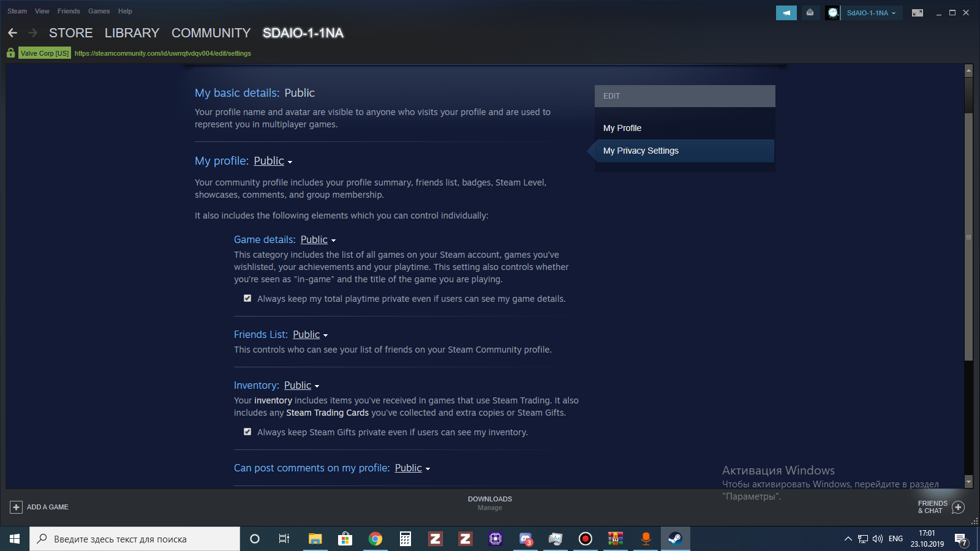The height and width of the screenshot is (551, 980).
Task: Open announcements megaphone icon
Action: pos(786,13)
